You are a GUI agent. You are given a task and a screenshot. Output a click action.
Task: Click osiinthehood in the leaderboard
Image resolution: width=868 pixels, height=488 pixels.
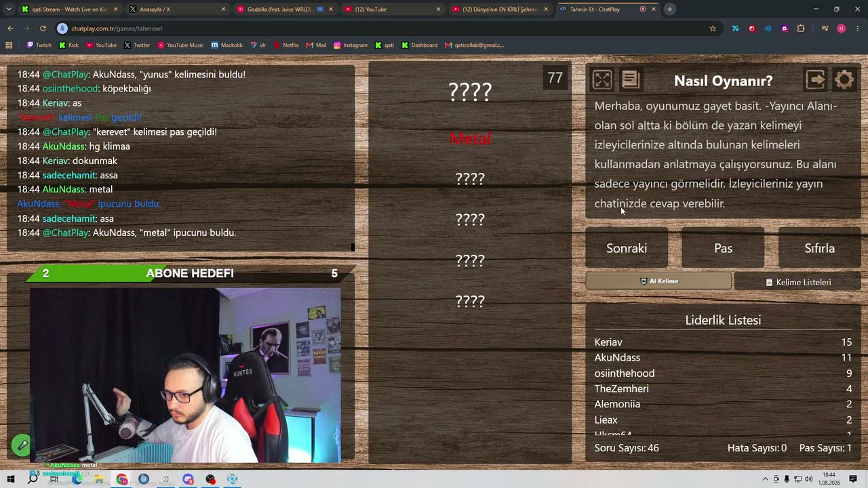click(625, 373)
